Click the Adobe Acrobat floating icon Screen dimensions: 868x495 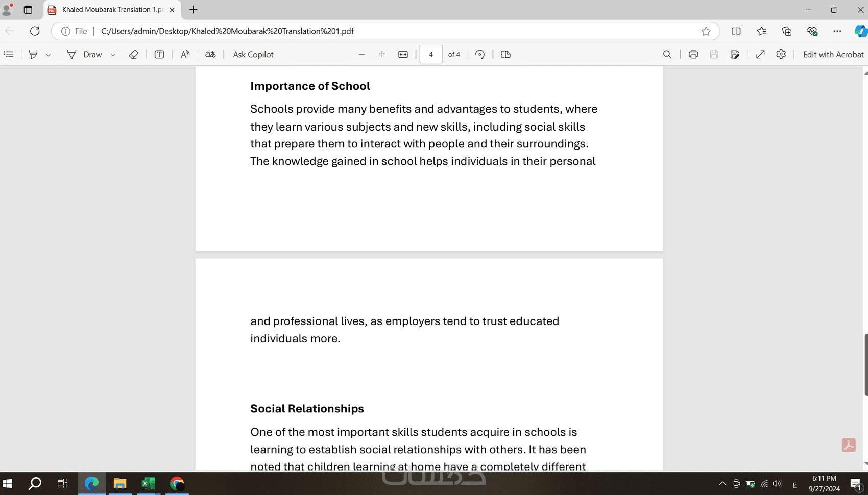tap(849, 445)
